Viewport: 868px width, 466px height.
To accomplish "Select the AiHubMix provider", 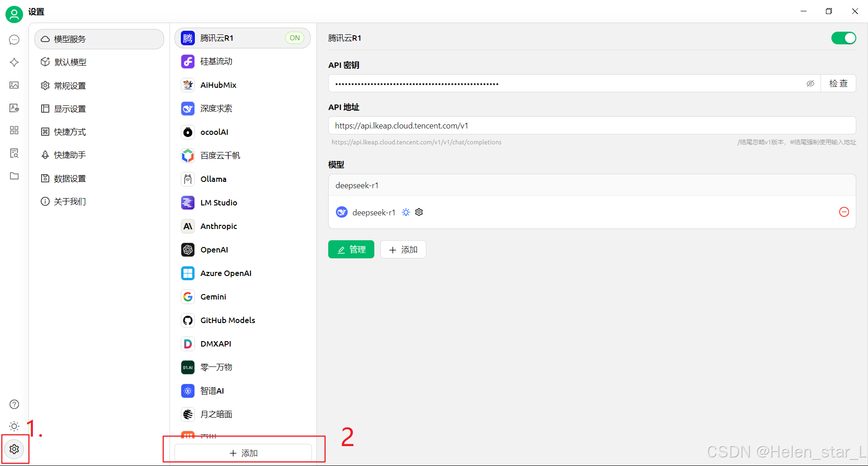I will coord(242,85).
